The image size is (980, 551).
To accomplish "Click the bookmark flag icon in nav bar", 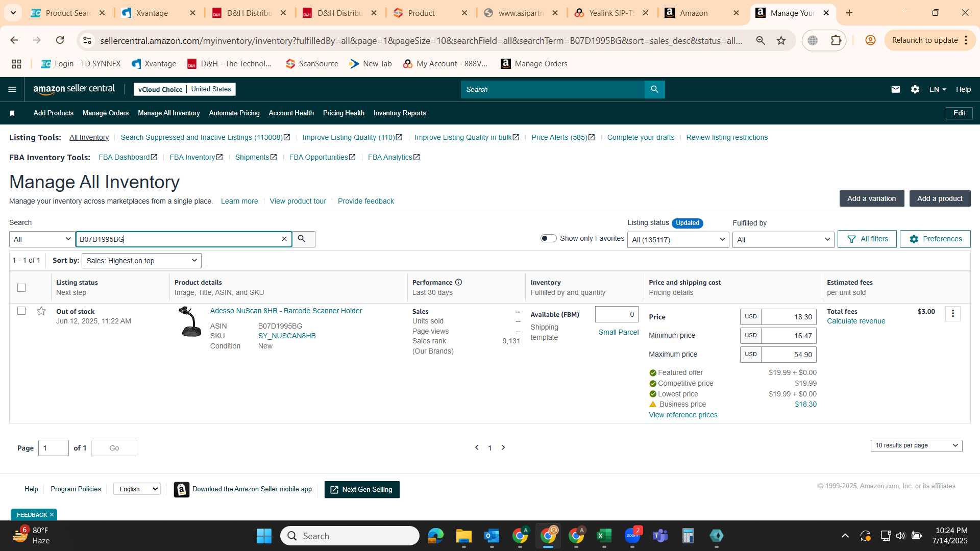I will [12, 113].
